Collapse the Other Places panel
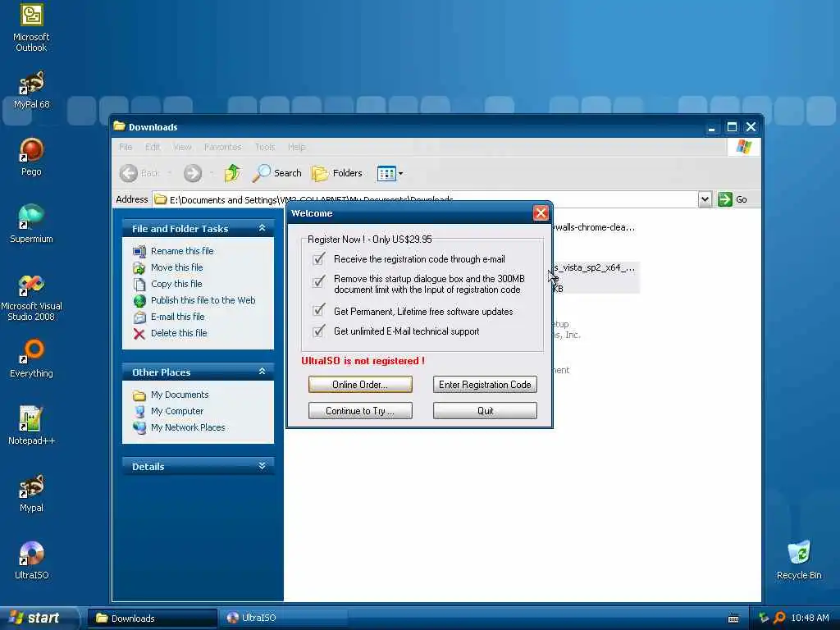The height and width of the screenshot is (630, 840). click(262, 372)
